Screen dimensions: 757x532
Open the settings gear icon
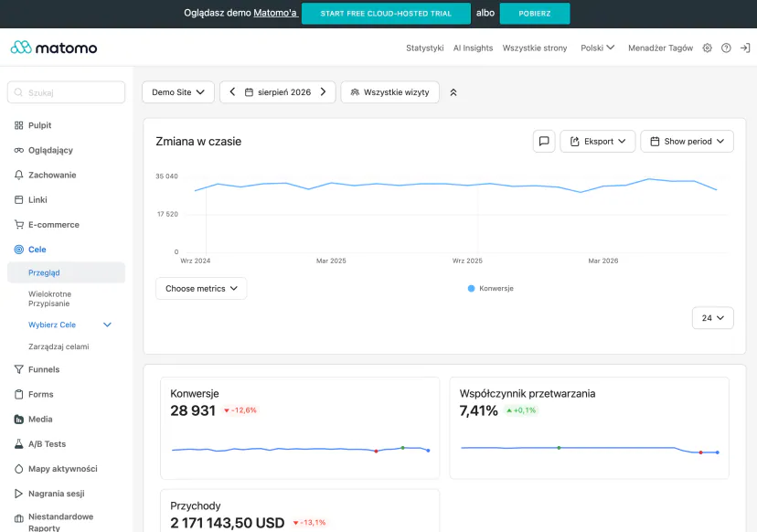coord(708,48)
